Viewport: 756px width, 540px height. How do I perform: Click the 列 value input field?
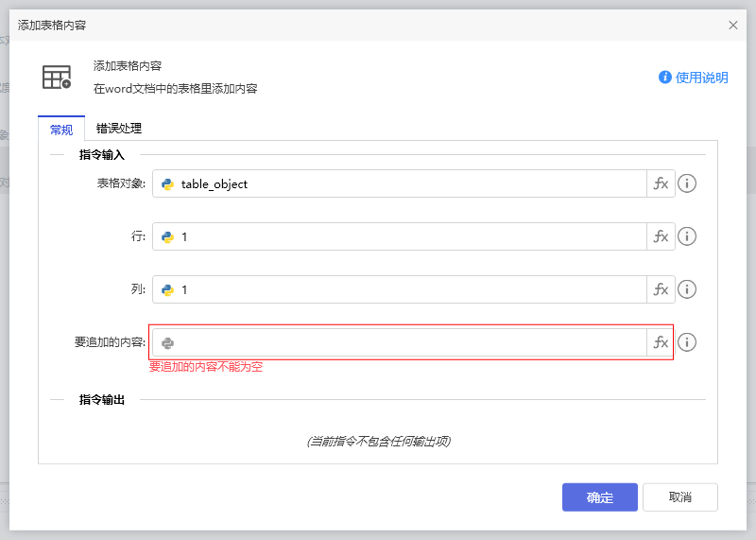[x=406, y=289]
